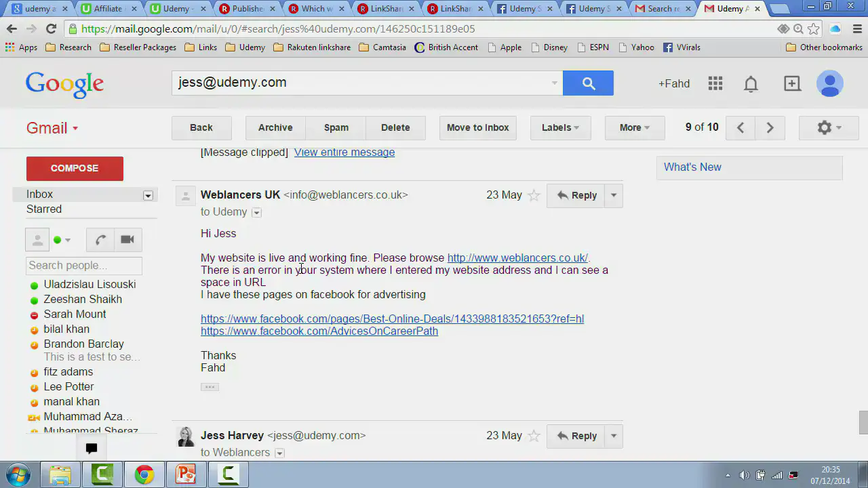This screenshot has width=868, height=488.
Task: Click the volume icon in system tray
Action: click(744, 475)
